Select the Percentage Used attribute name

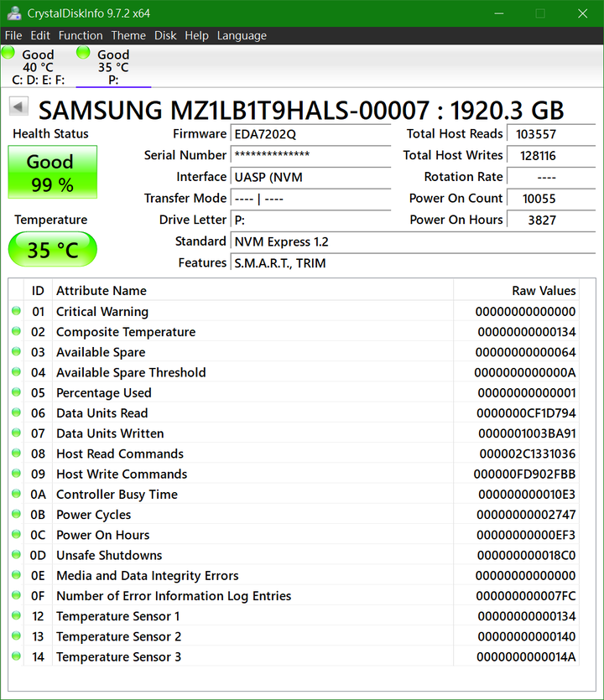pyautogui.click(x=104, y=393)
